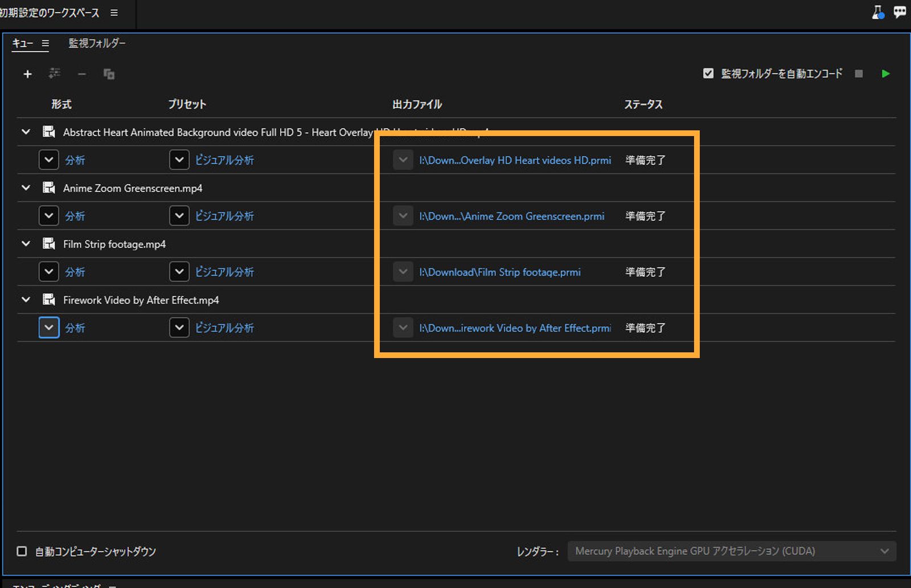Open the workspace hamburger menu

click(x=114, y=13)
